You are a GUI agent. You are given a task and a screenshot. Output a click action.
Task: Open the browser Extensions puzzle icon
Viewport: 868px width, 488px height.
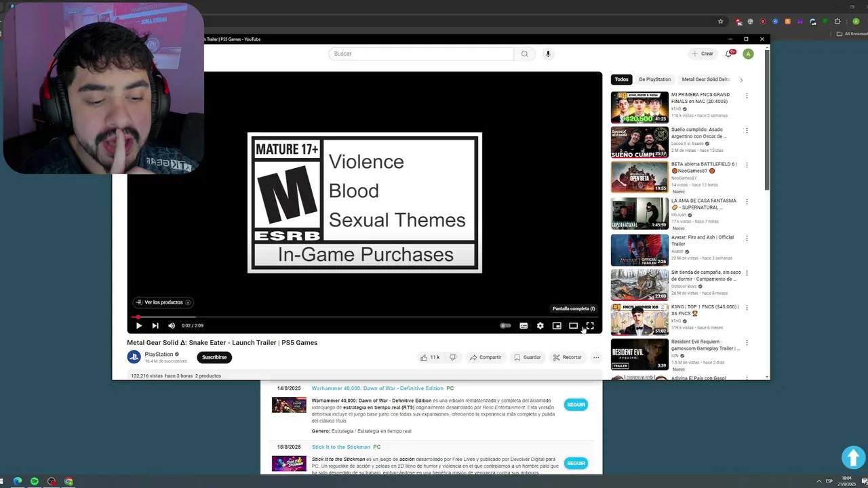click(837, 22)
